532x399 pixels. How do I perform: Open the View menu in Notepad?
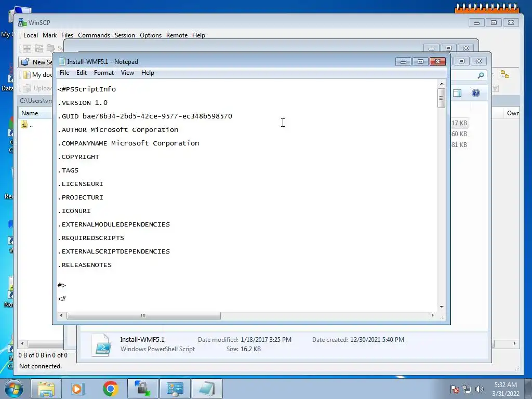(x=127, y=73)
